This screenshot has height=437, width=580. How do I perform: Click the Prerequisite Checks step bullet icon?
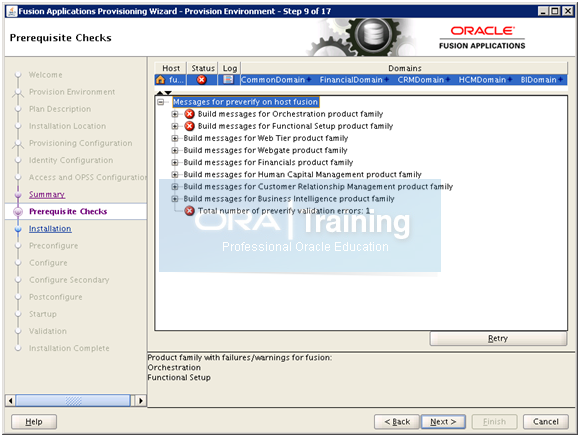tap(18, 212)
